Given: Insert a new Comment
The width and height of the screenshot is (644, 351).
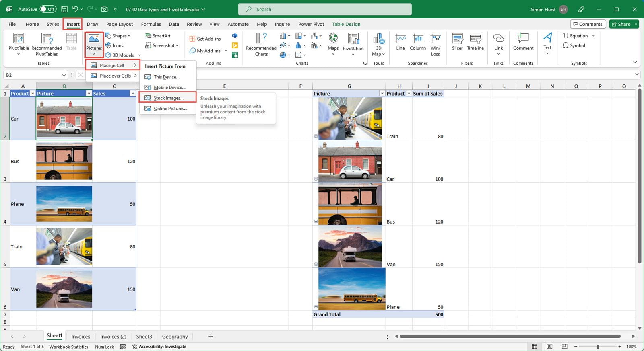Looking at the screenshot, I should pyautogui.click(x=523, y=42).
